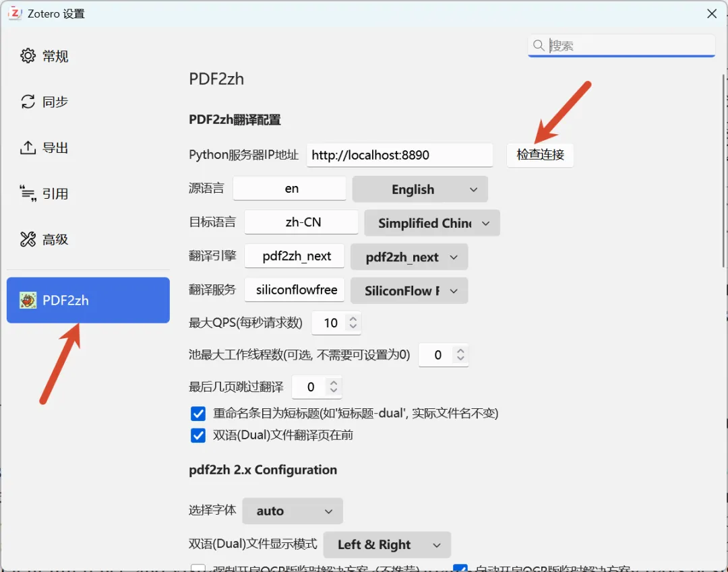The height and width of the screenshot is (572, 728).
Task: Open the 常规 general settings gear icon
Action: (28, 56)
